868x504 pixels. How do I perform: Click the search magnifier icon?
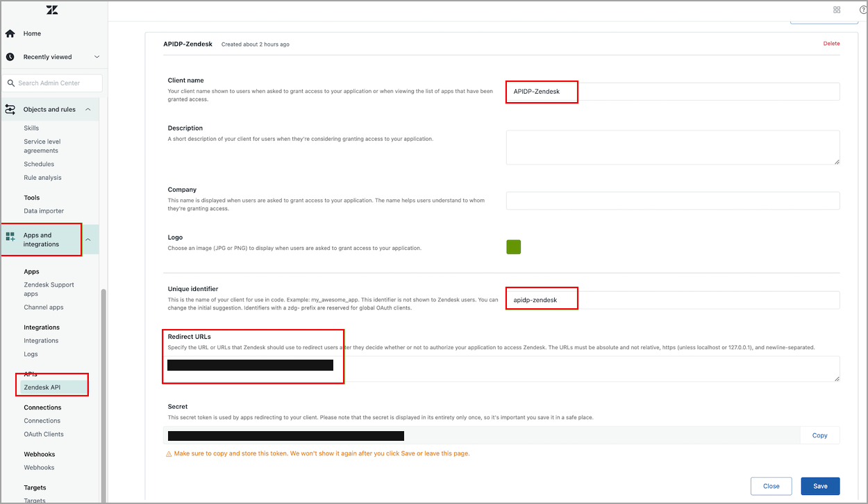11,83
